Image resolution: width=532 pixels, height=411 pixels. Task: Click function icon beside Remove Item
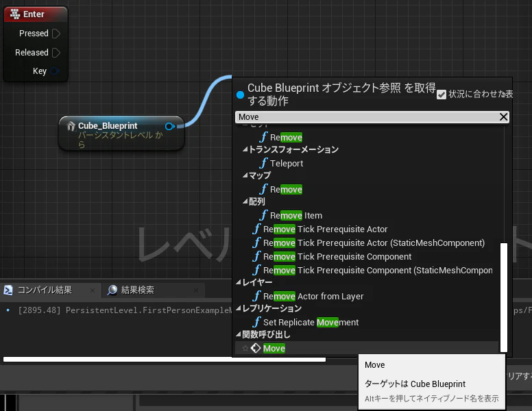pos(263,215)
